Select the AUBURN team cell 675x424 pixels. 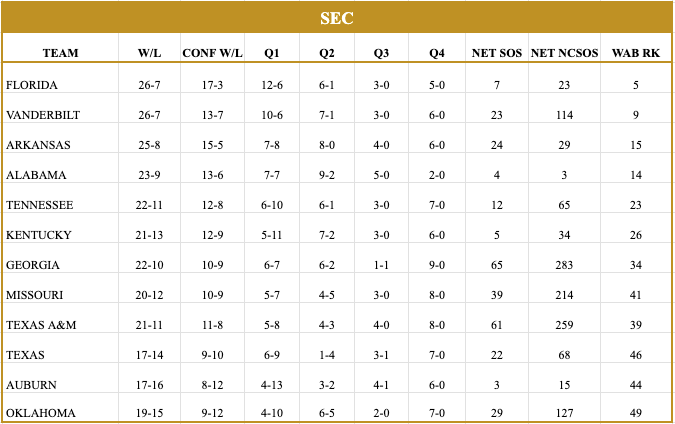click(31, 385)
